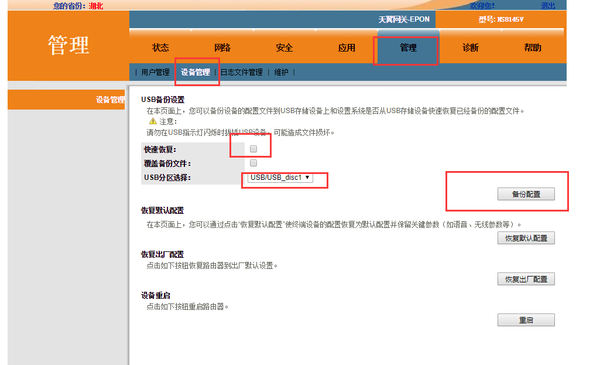The width and height of the screenshot is (600, 365).
Task: Click the 恢复出厂配置 button
Action: click(526, 279)
